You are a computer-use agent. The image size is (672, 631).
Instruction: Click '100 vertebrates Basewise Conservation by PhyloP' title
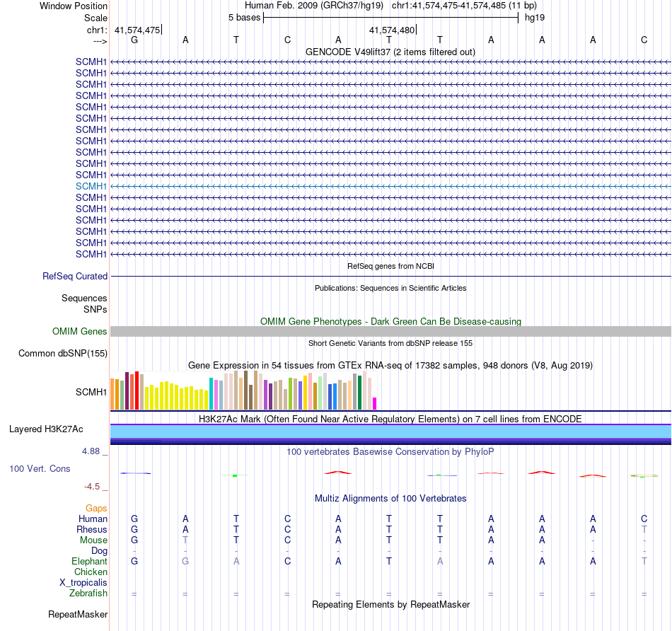[390, 451]
